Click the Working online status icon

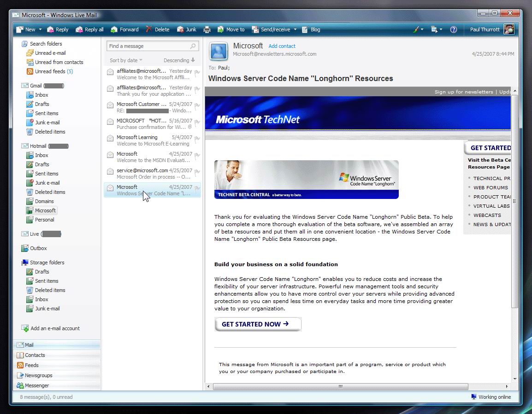(x=473, y=397)
